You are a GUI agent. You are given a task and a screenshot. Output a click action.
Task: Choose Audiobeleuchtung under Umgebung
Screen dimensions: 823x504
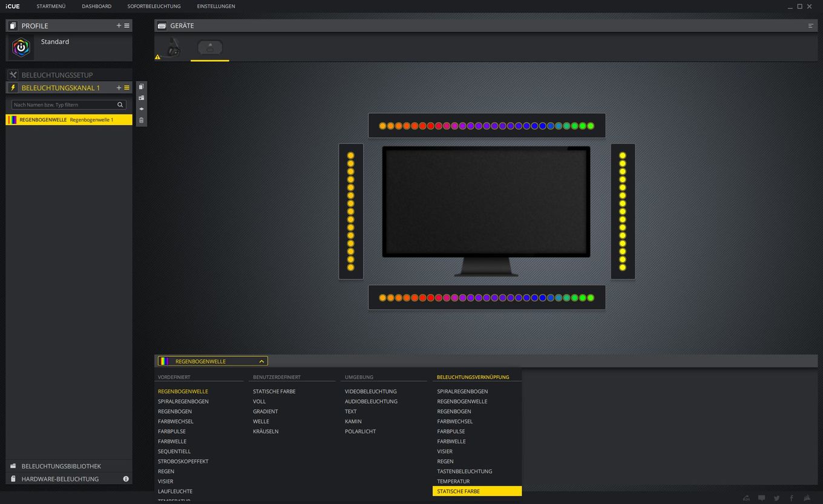(x=371, y=401)
